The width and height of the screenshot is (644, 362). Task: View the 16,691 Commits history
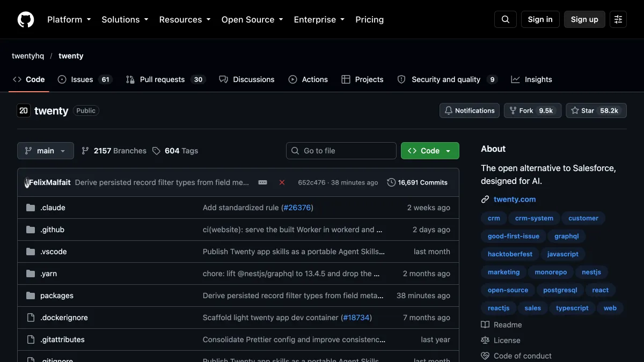pos(418,182)
